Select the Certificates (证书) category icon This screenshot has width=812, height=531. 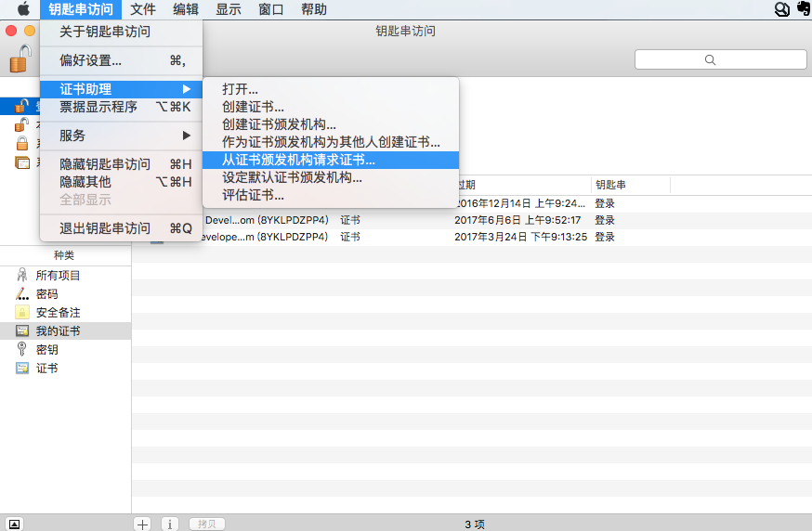[x=21, y=368]
